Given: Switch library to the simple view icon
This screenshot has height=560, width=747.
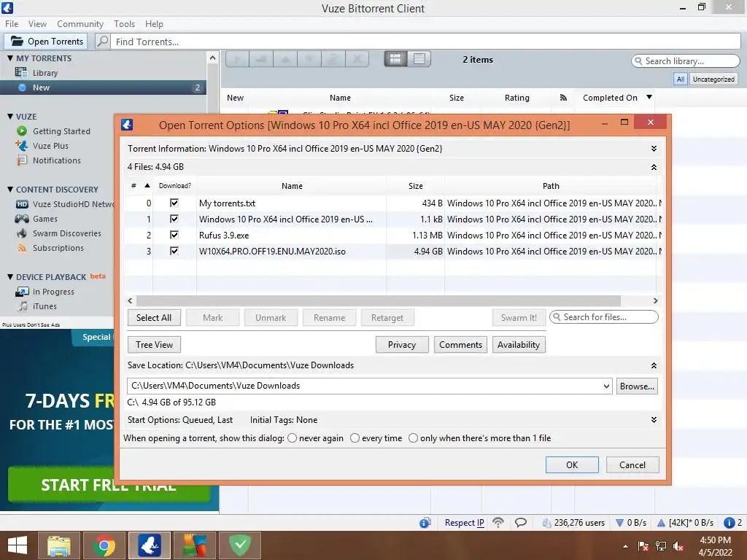Looking at the screenshot, I should point(395,59).
